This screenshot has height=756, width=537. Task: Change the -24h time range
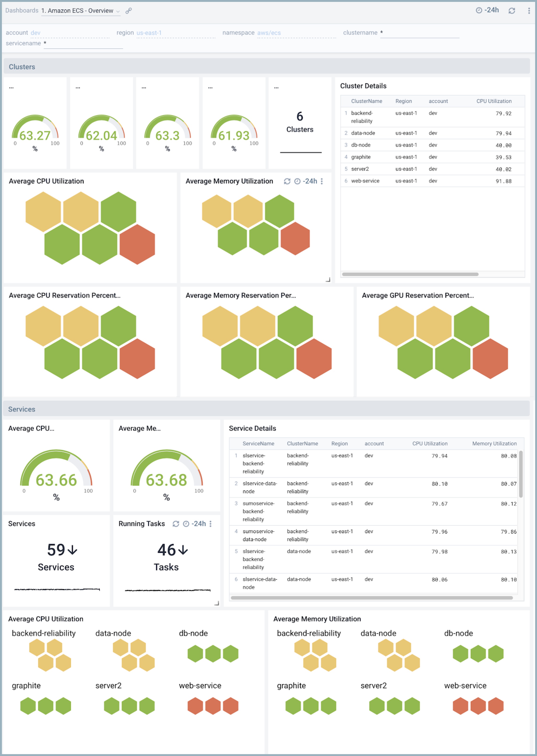492,10
